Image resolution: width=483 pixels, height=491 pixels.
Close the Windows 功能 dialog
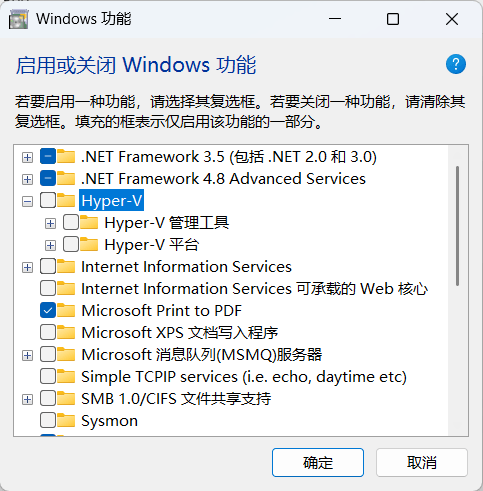pos(452,19)
